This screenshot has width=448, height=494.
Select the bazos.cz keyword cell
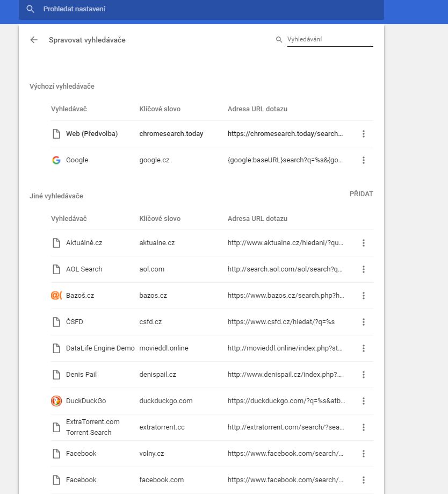[153, 296]
